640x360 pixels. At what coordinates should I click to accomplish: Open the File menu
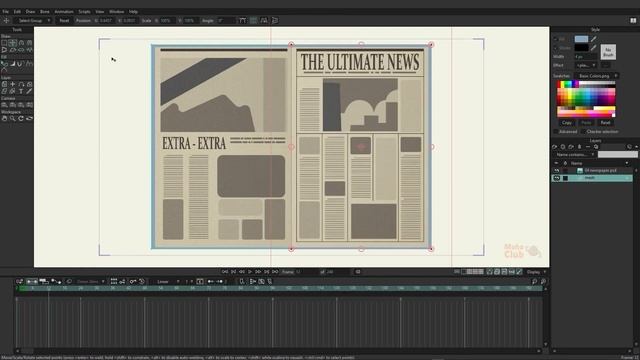pyautogui.click(x=5, y=11)
